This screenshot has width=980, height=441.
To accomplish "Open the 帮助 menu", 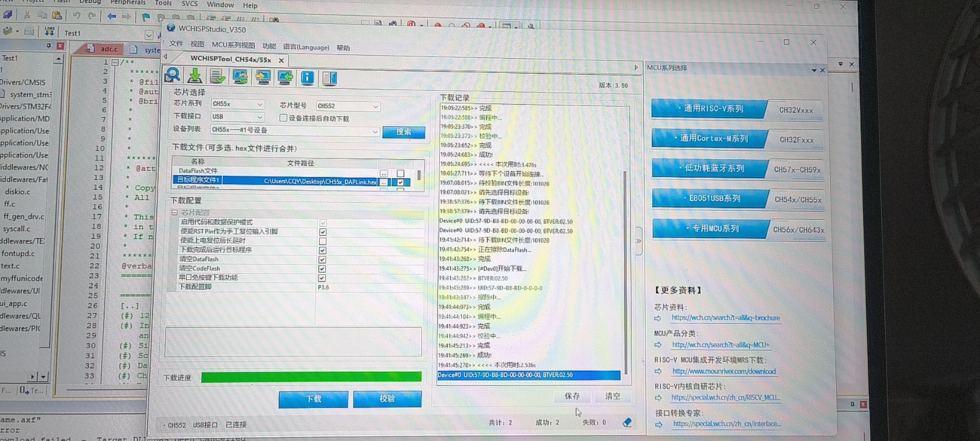I will pos(343,48).
